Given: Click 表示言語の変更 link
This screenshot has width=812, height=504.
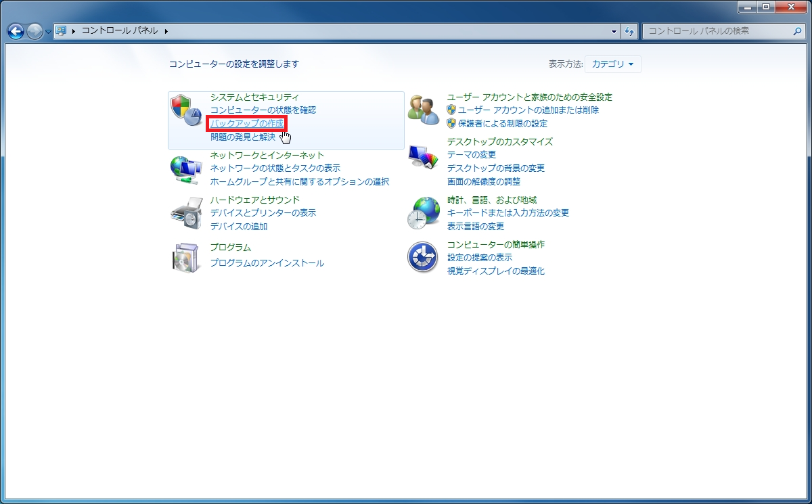Looking at the screenshot, I should tap(476, 226).
